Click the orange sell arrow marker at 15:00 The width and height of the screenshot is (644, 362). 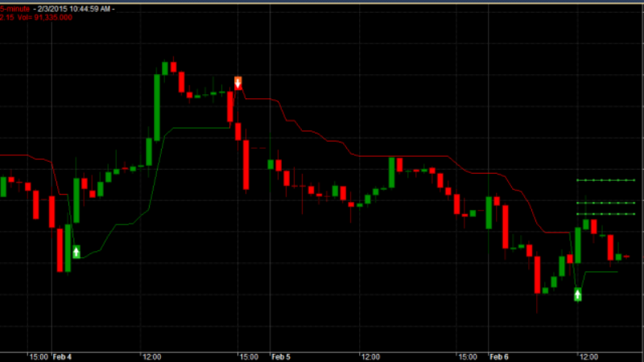(237, 83)
